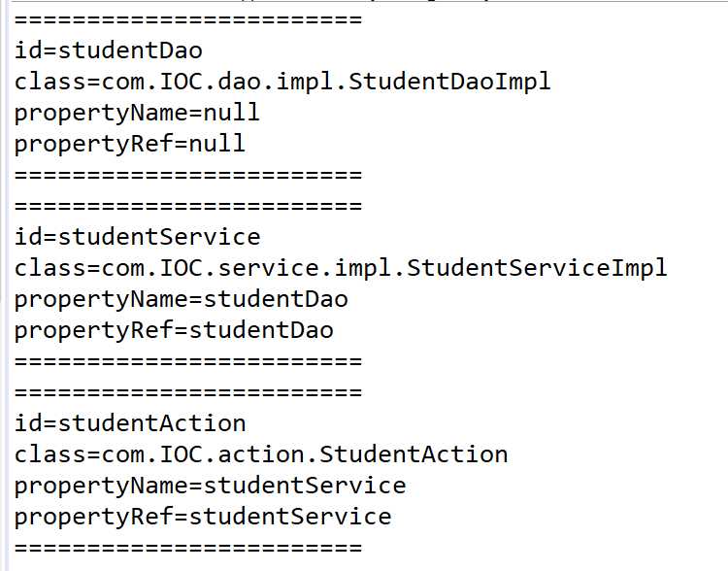Click the "propertyRef=studentService" line
This screenshot has height=571, width=728.
[203, 517]
